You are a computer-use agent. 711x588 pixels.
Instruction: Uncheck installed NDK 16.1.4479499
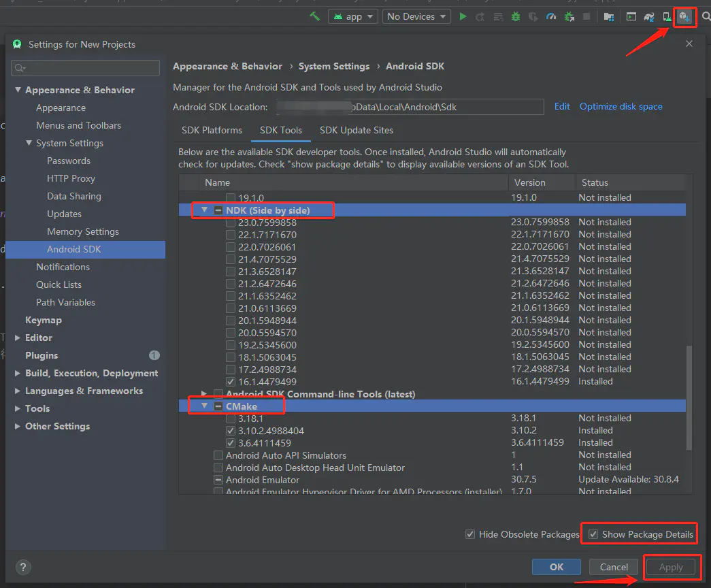coord(231,382)
